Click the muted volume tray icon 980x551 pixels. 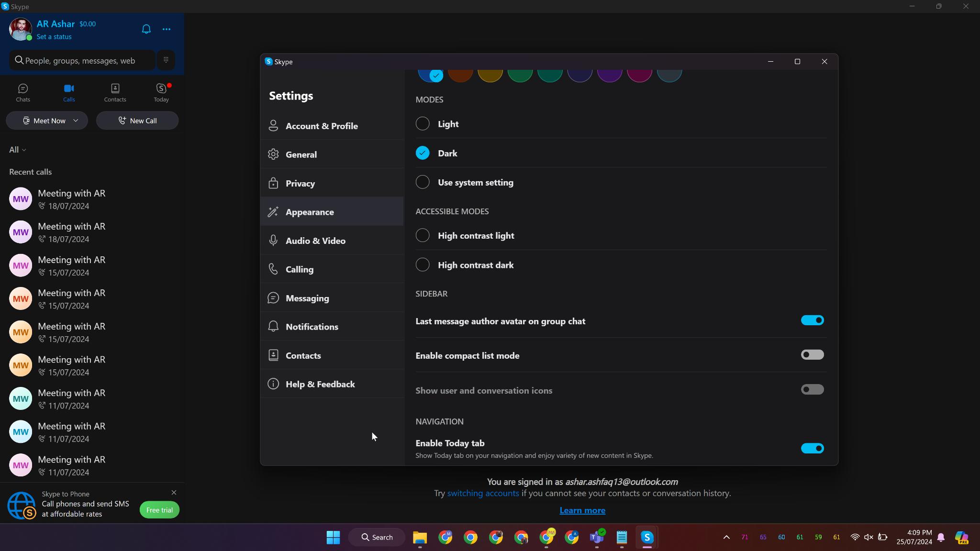(x=869, y=538)
